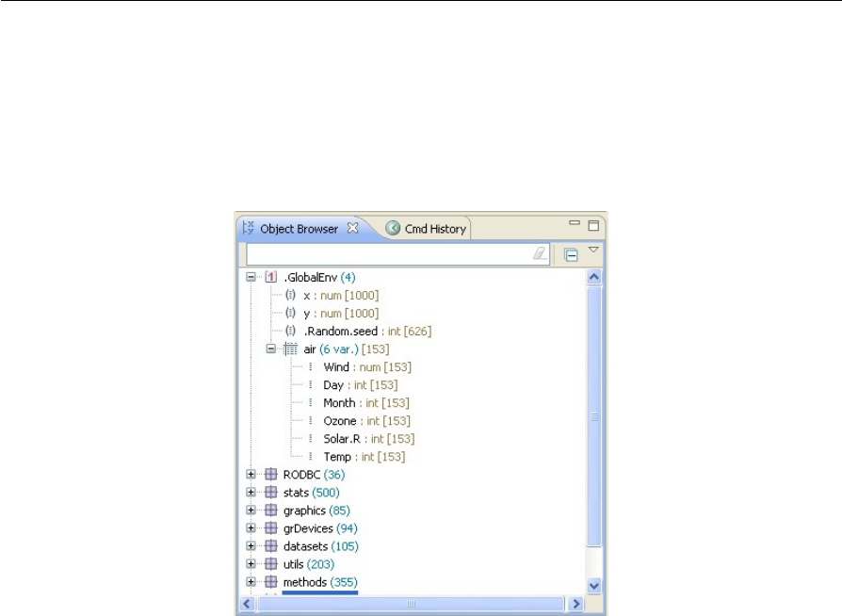842x616 pixels.
Task: Expand the datasets package node
Action: 251,545
